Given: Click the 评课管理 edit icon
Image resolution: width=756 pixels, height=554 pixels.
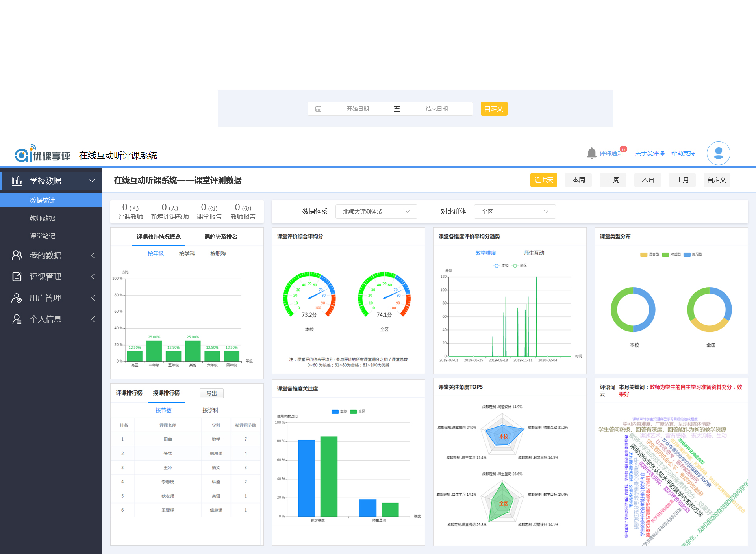Looking at the screenshot, I should point(17,277).
